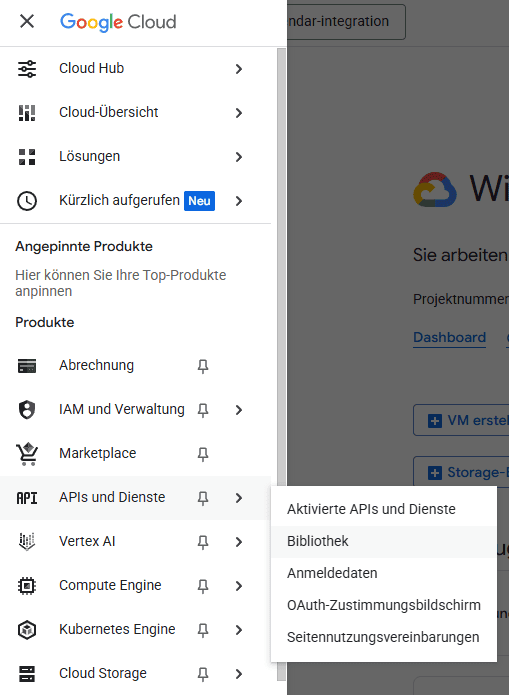
Task: Click the VM erstellen button
Action: click(x=461, y=420)
